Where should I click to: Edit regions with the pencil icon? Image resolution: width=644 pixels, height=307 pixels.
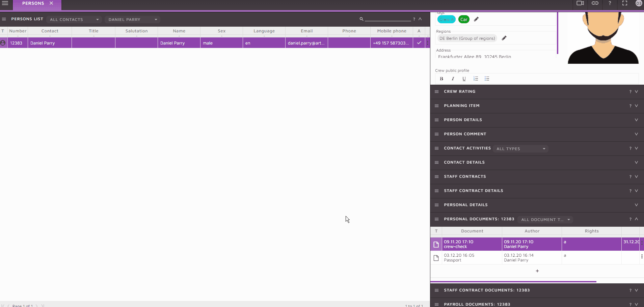[504, 38]
